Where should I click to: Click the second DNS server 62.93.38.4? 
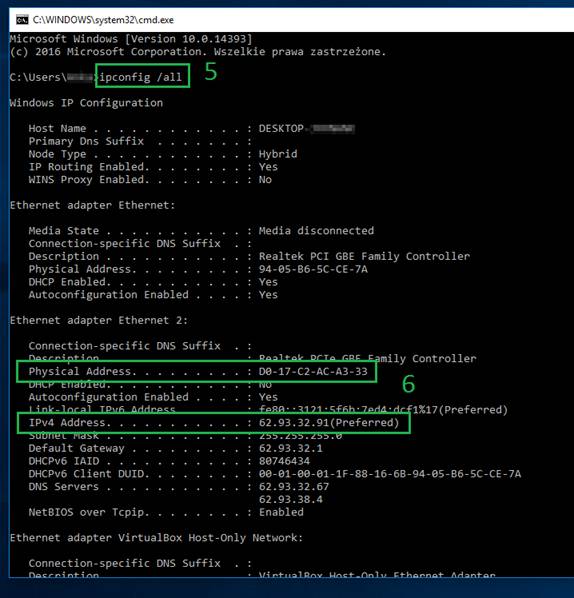pos(291,499)
